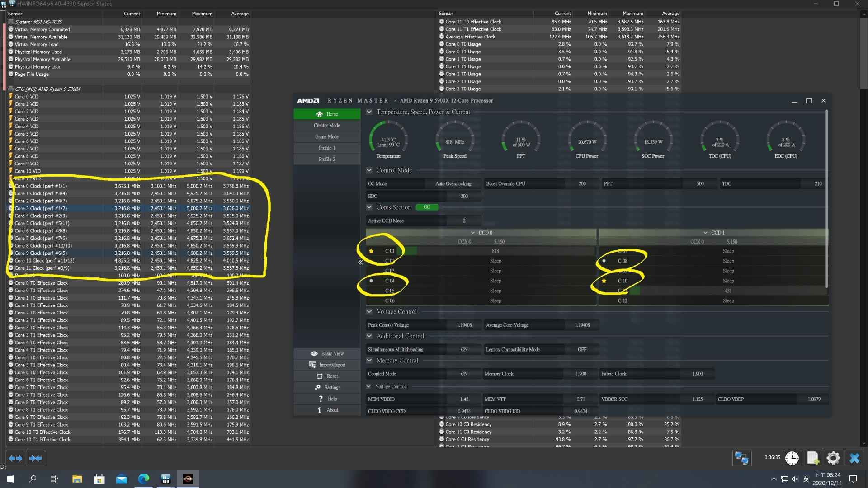Open Microsoft Edge from taskbar
Viewport: 868px width, 488px height.
(x=144, y=479)
